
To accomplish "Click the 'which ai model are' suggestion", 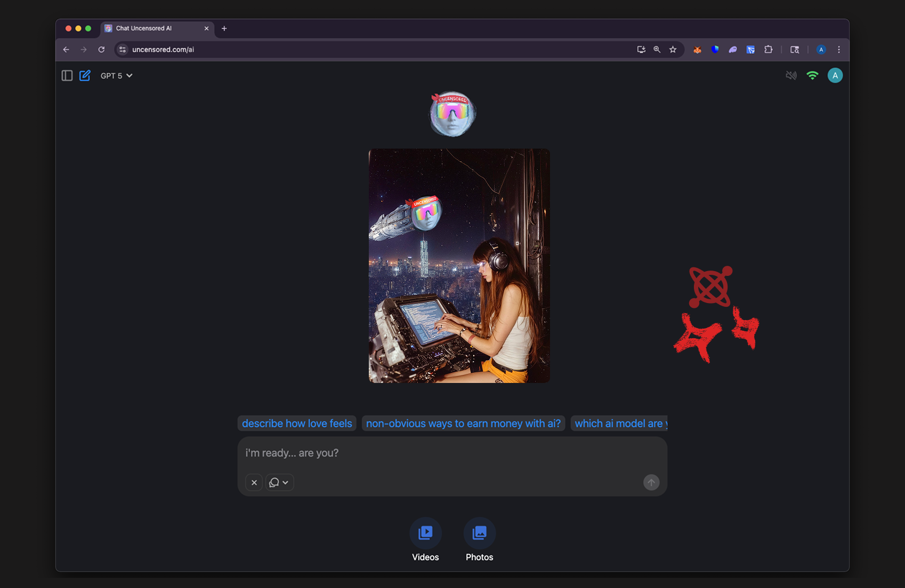I will [x=618, y=423].
